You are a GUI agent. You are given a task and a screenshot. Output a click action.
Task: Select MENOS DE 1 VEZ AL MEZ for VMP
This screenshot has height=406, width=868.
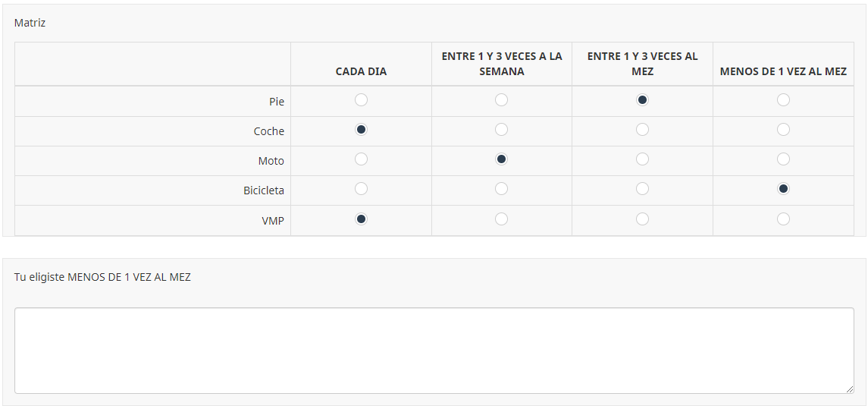pyautogui.click(x=783, y=219)
